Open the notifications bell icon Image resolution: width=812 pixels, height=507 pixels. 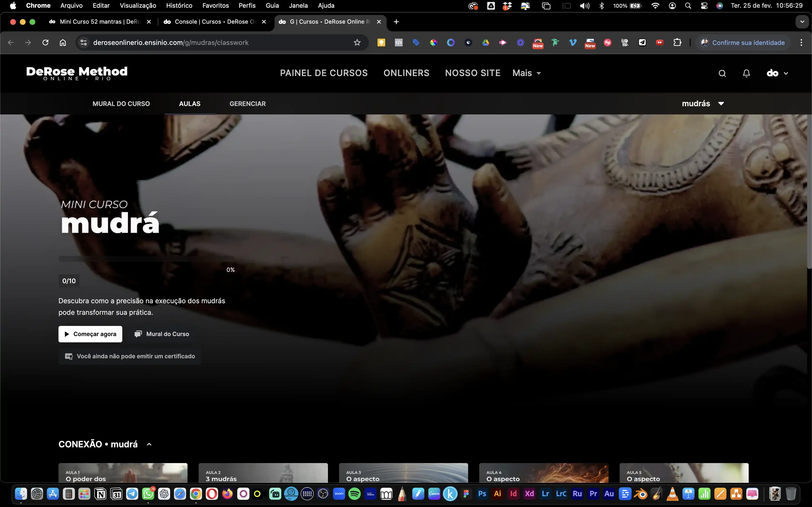[x=746, y=73]
